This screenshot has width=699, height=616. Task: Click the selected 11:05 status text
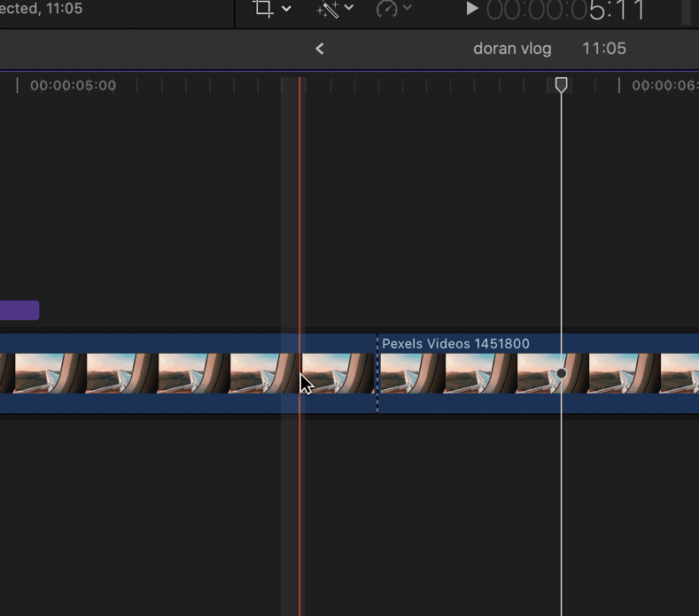click(x=41, y=9)
